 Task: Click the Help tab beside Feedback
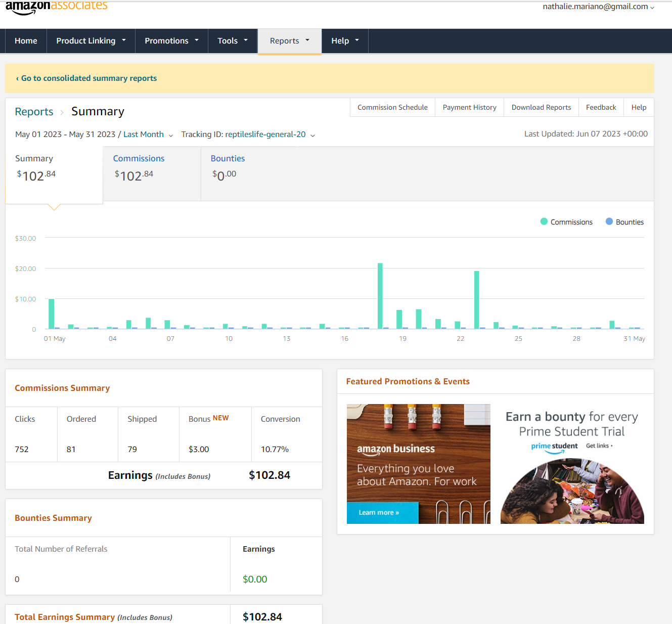(639, 107)
